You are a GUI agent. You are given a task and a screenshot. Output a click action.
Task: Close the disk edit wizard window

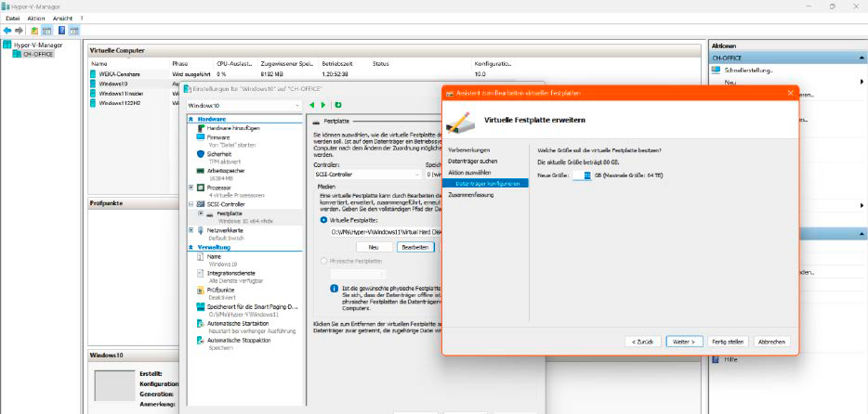[x=790, y=93]
